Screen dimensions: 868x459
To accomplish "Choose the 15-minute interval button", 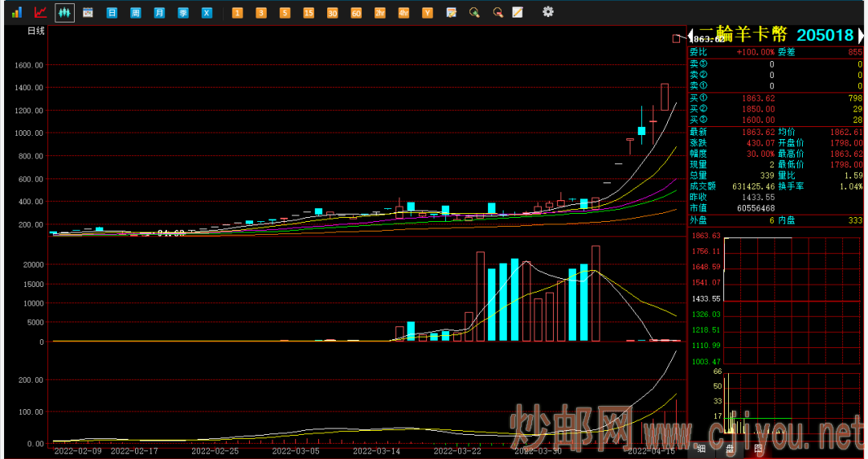I will click(x=309, y=13).
